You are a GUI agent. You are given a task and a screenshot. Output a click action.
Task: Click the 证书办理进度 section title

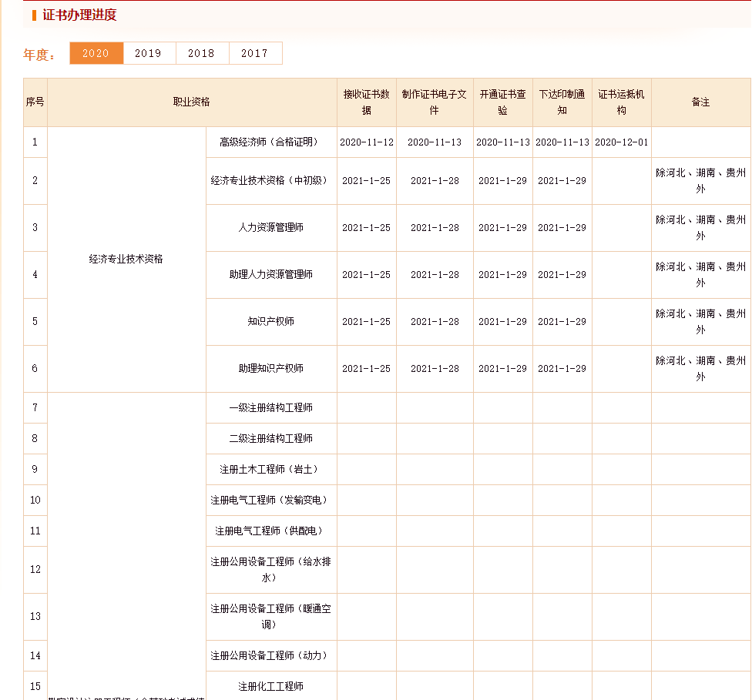point(67,14)
